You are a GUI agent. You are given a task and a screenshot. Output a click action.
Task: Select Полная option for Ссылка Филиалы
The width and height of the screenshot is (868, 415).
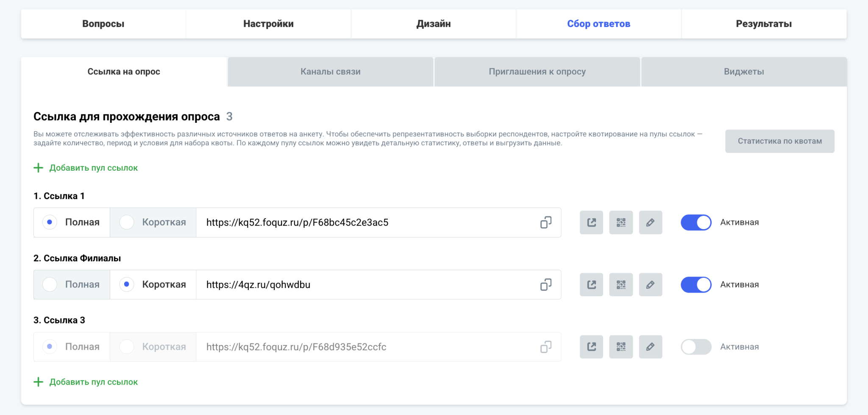[50, 285]
